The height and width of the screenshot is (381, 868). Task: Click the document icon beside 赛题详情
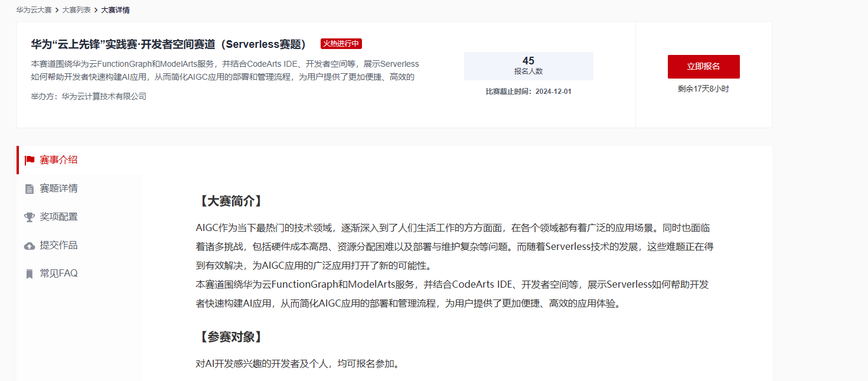(30, 189)
